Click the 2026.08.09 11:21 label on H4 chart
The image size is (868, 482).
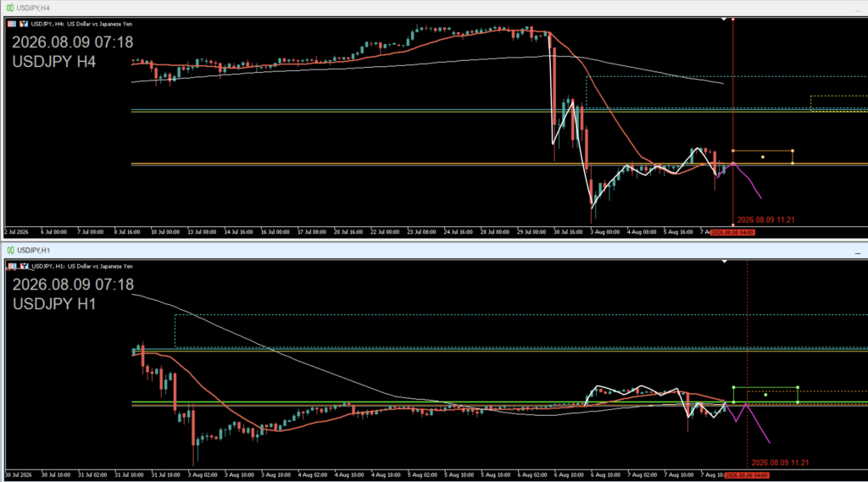pyautogui.click(x=765, y=219)
